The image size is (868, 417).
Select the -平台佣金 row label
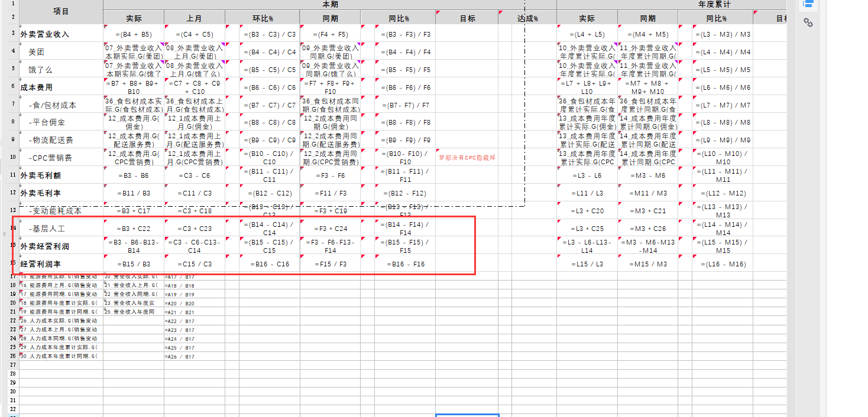pos(61,122)
